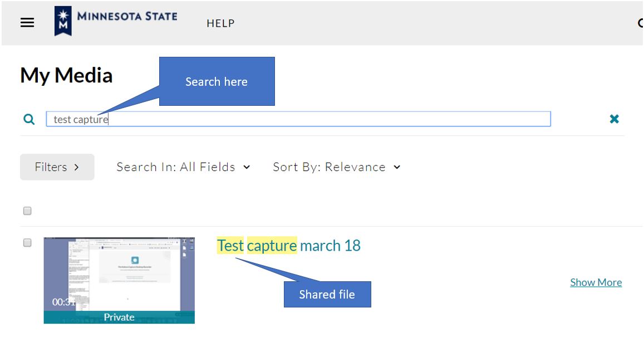Screen dimensions: 644x347
Task: Check the select-all checkbox above the results
Action: pyautogui.click(x=26, y=211)
